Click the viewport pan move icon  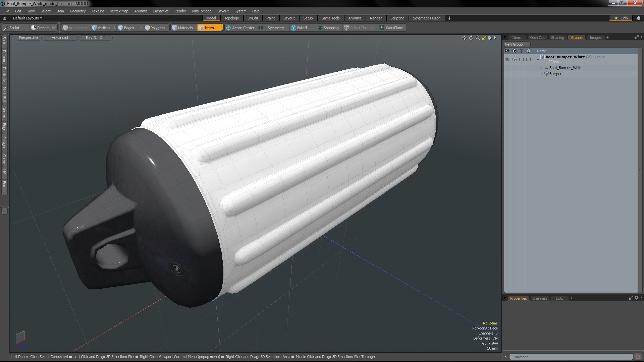[464, 38]
